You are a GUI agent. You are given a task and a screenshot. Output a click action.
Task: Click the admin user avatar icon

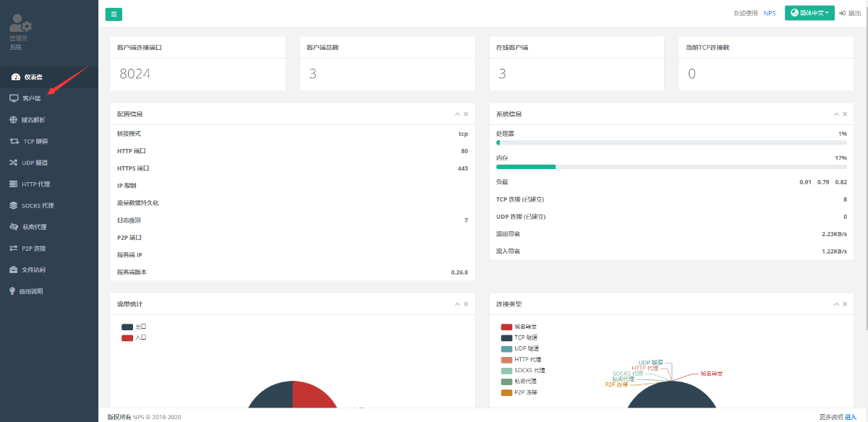(x=20, y=25)
